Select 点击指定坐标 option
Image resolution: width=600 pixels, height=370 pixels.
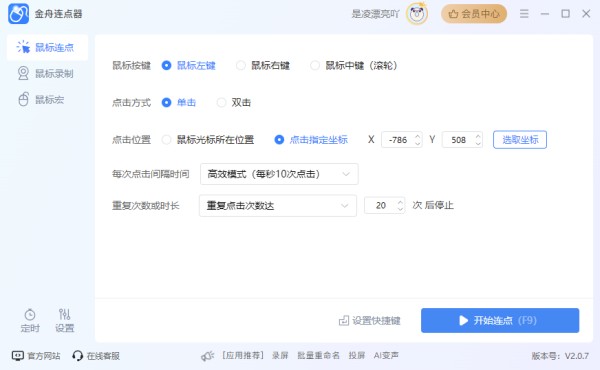pyautogui.click(x=279, y=140)
